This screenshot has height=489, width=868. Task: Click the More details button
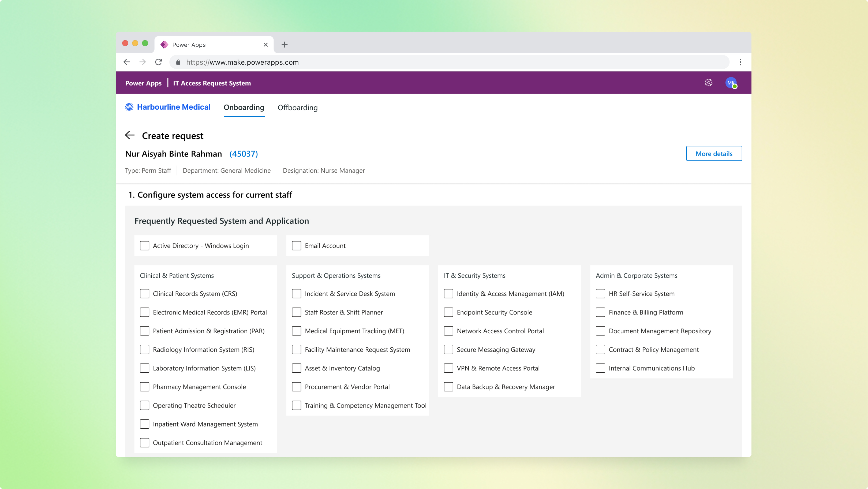pos(714,153)
